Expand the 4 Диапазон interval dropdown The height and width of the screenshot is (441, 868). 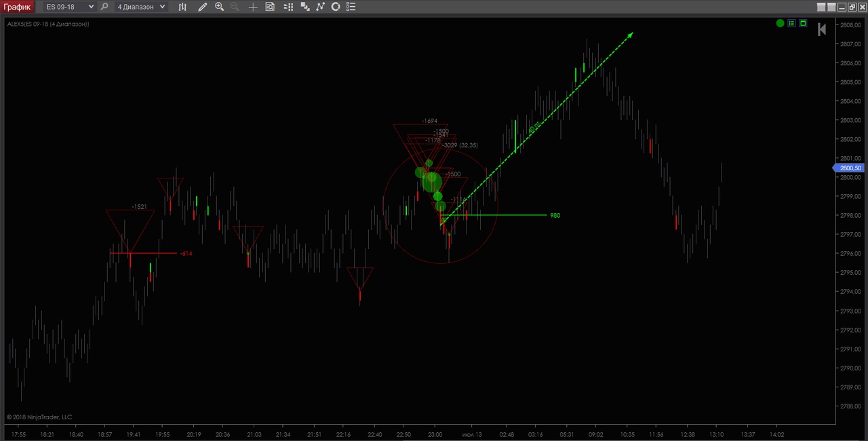pos(140,7)
